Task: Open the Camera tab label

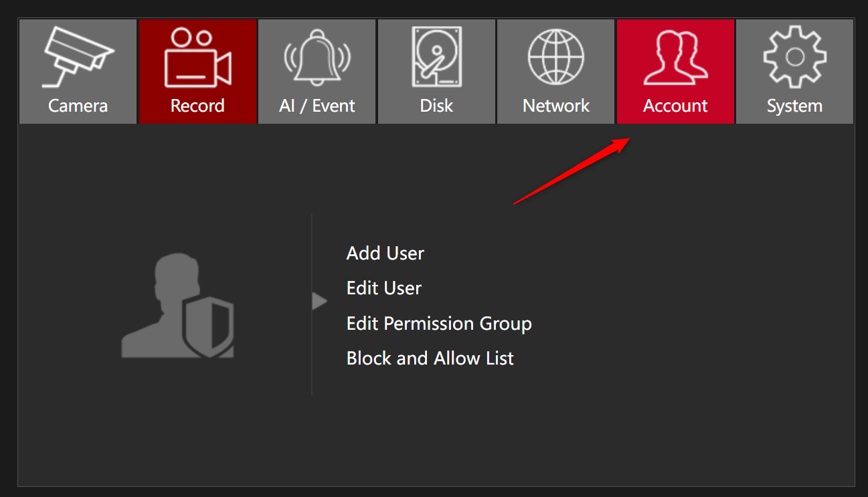Action: click(78, 106)
